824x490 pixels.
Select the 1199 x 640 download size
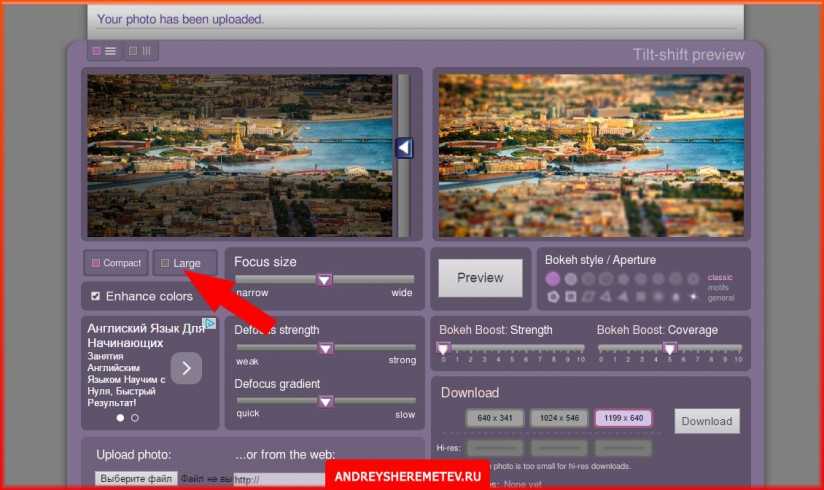tap(623, 419)
